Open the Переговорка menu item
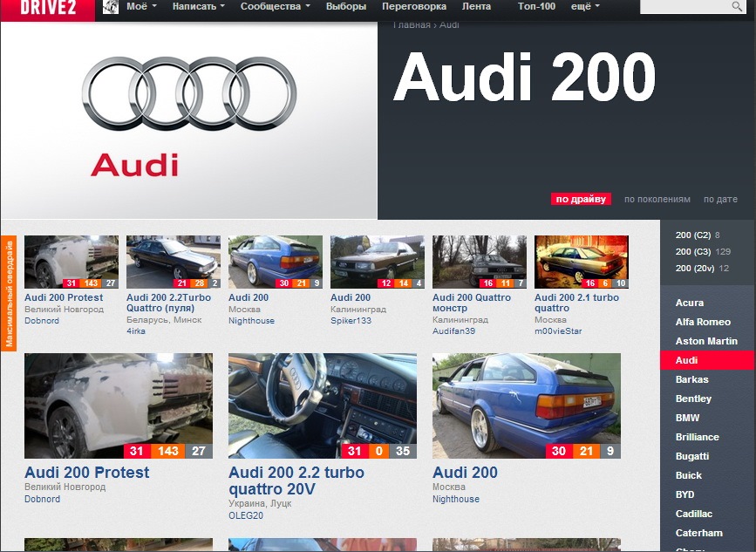Image resolution: width=756 pixels, height=552 pixels. click(414, 7)
